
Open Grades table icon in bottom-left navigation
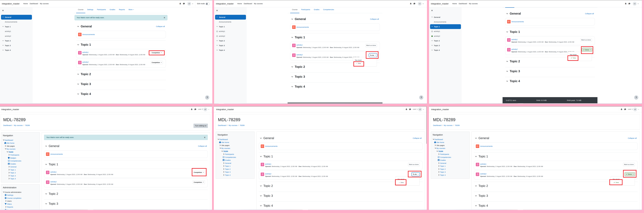[x=9, y=164]
